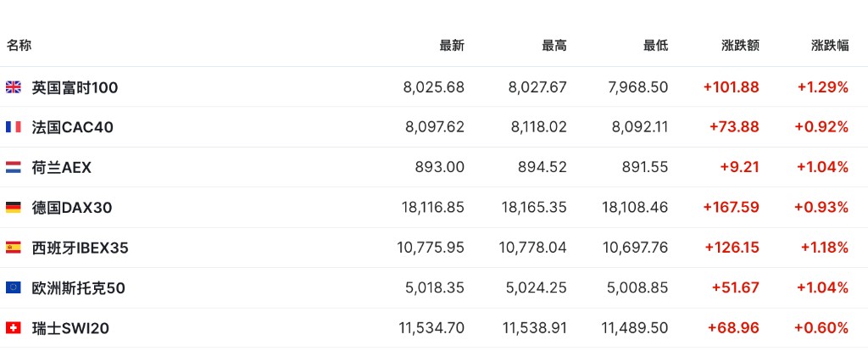The width and height of the screenshot is (868, 351).
Task: View 西班牙IBEX35 index details
Action: (x=80, y=248)
